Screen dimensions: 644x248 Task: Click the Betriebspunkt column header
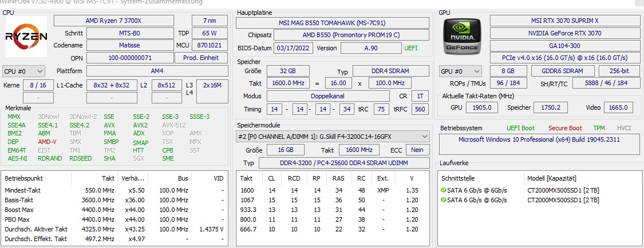(x=24, y=178)
